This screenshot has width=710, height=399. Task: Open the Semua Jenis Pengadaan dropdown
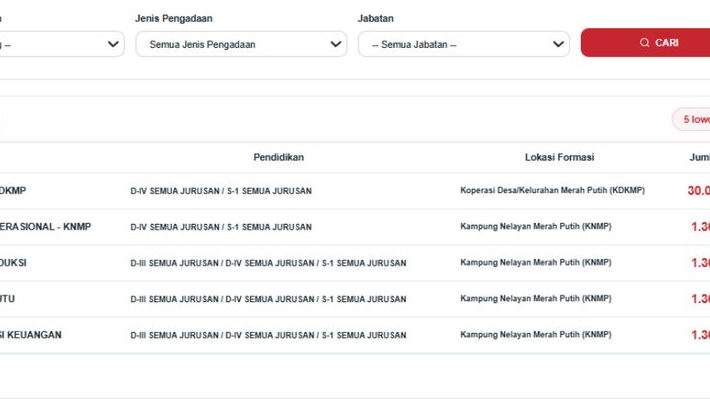click(241, 44)
